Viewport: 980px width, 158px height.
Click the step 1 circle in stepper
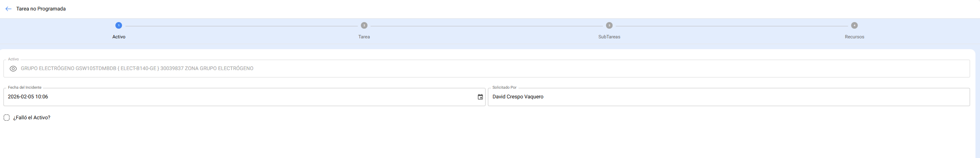pos(118,26)
